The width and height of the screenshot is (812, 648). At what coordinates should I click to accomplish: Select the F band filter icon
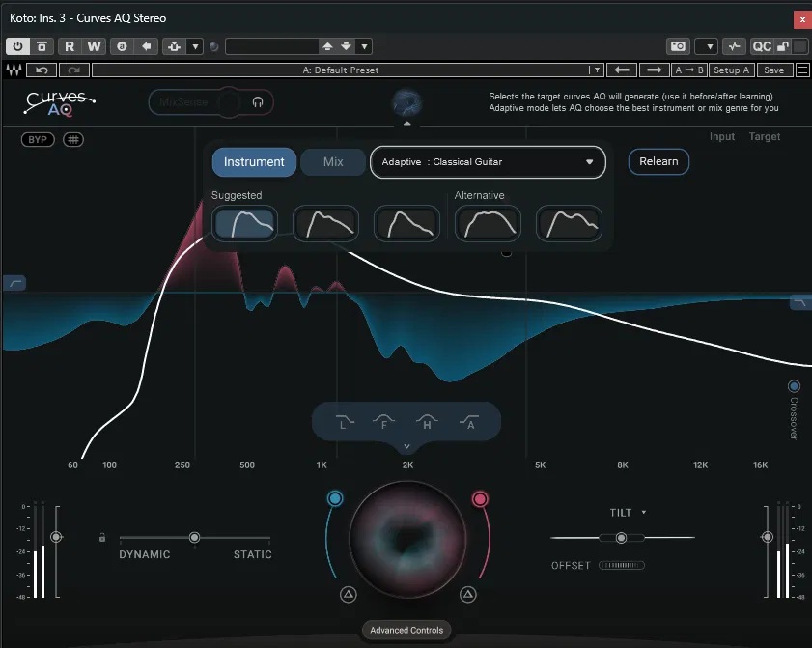point(383,422)
